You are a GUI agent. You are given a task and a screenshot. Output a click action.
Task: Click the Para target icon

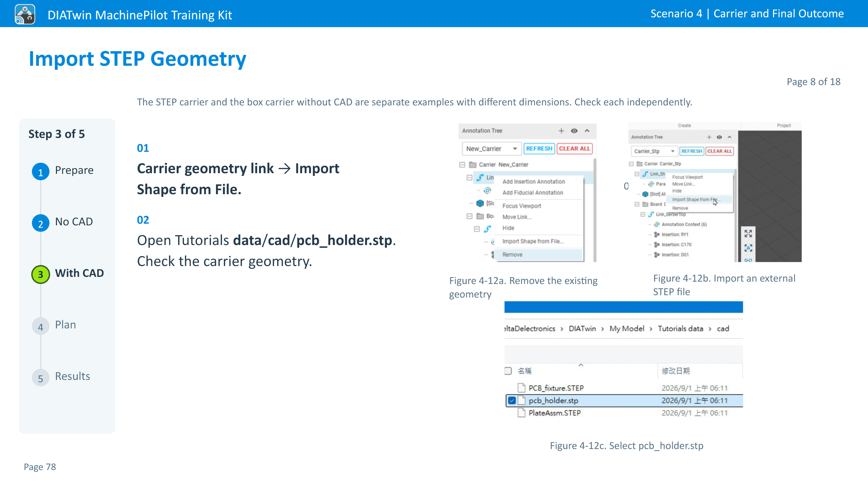point(651,184)
